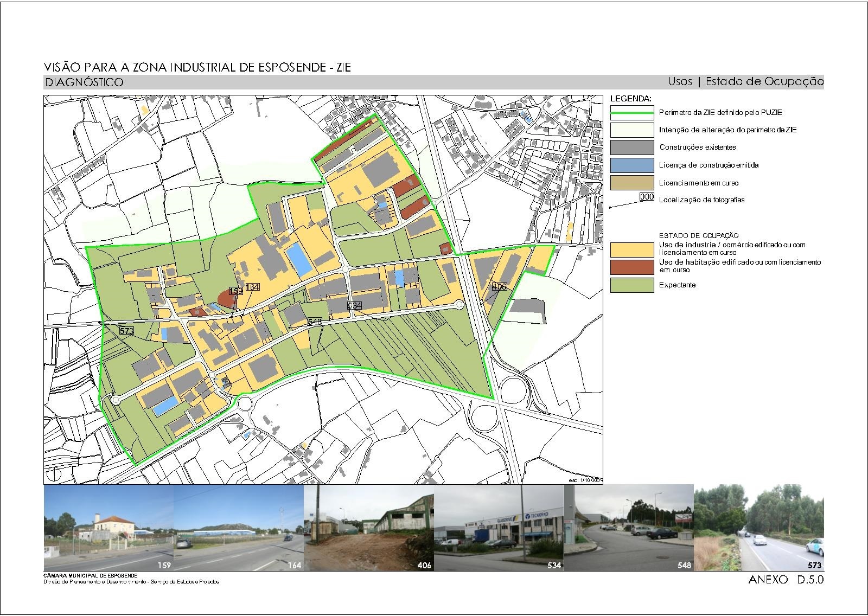This screenshot has width=868, height=616.
Task: Open photo thumbnail 573 with tree-lined road
Action: coord(759,528)
